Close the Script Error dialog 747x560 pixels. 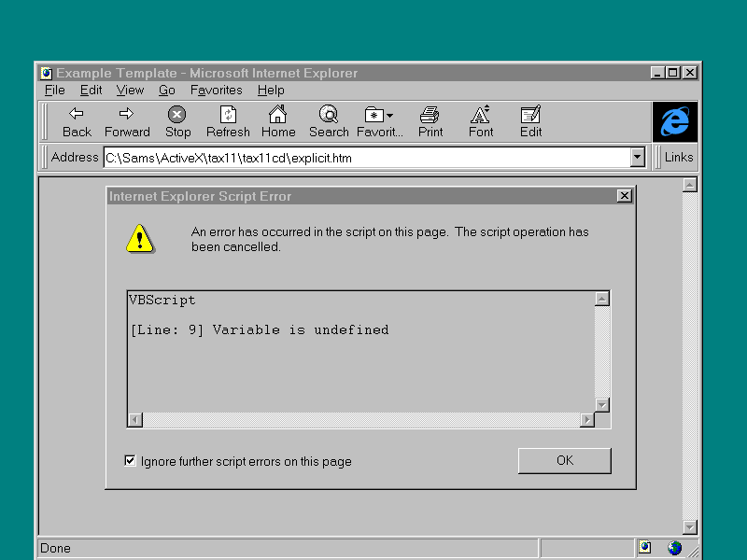click(x=624, y=196)
